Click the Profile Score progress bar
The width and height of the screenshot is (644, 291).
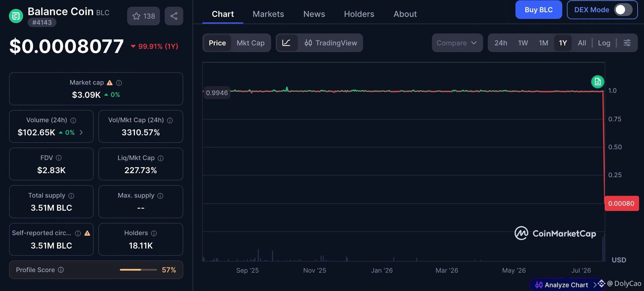coord(138,270)
